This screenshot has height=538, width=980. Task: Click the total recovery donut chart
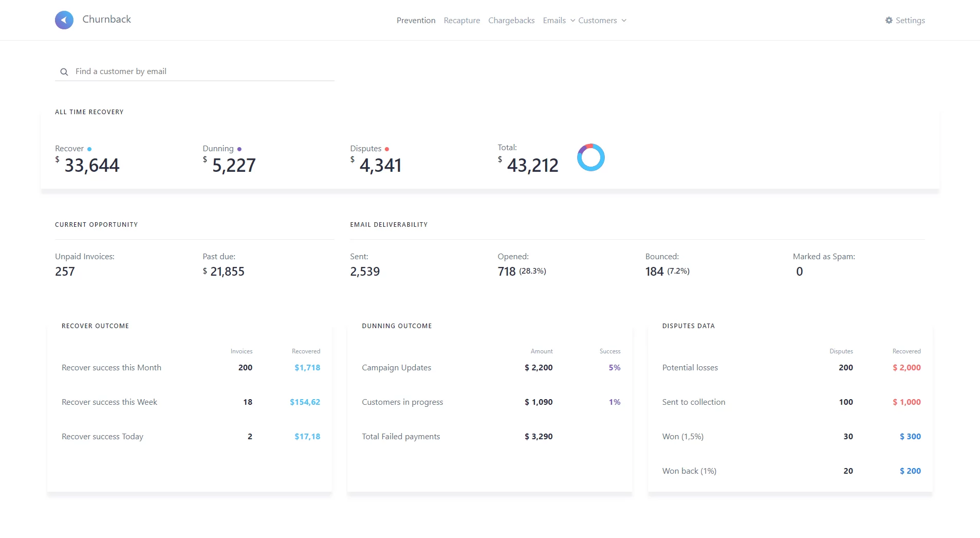click(590, 157)
